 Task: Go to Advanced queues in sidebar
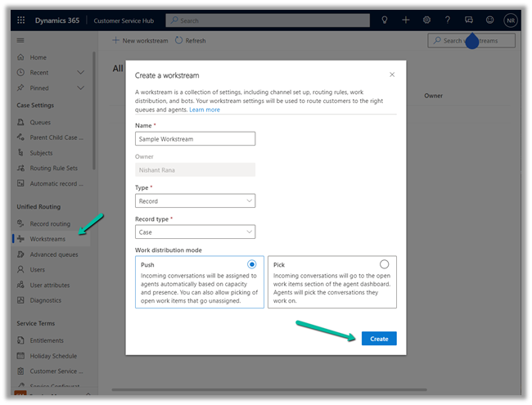pos(54,254)
